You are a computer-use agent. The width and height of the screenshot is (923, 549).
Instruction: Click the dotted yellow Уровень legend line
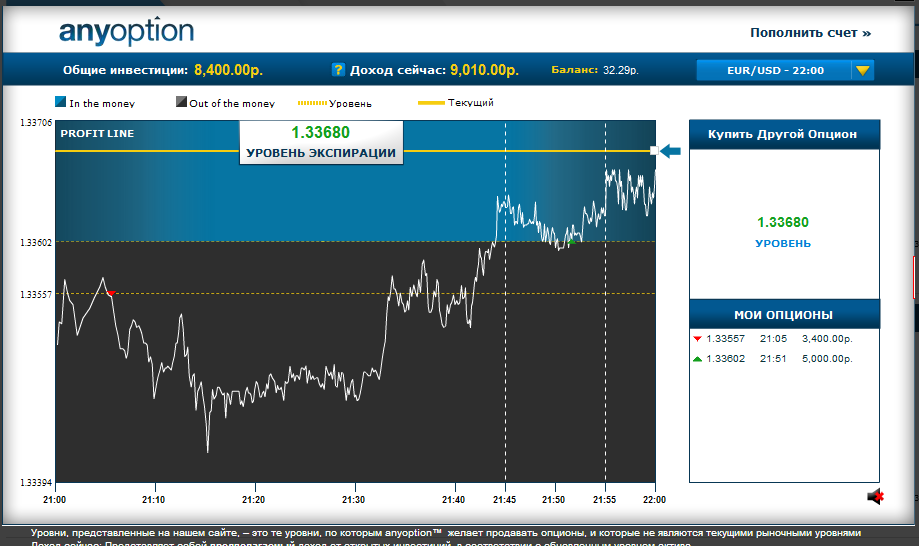click(312, 103)
